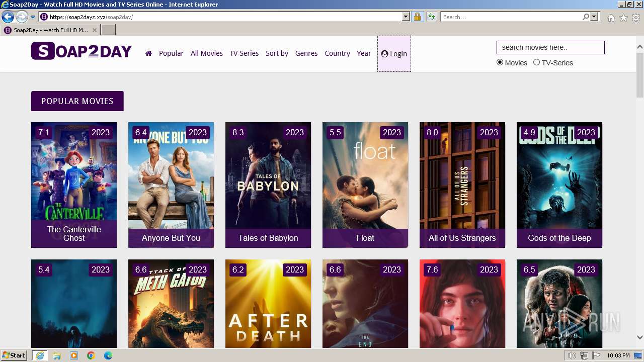Open Favorites star icon
Image resolution: width=644 pixels, height=362 pixels.
(x=623, y=18)
